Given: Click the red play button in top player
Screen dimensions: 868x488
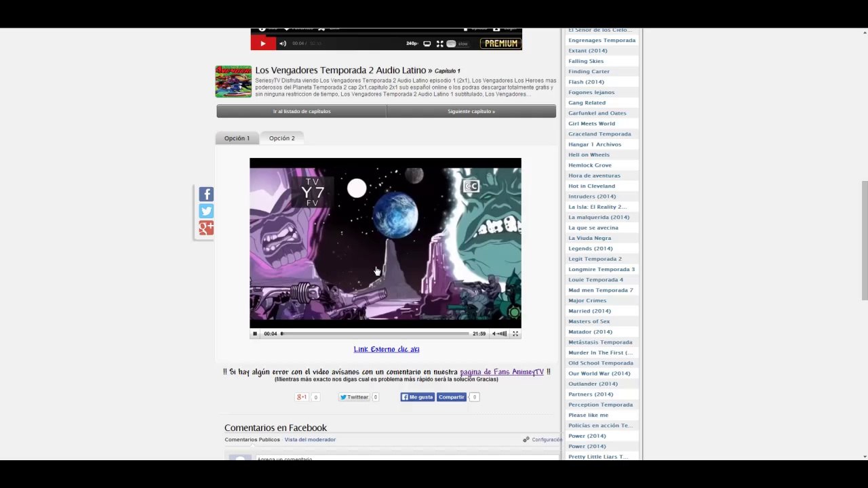Looking at the screenshot, I should pos(263,43).
